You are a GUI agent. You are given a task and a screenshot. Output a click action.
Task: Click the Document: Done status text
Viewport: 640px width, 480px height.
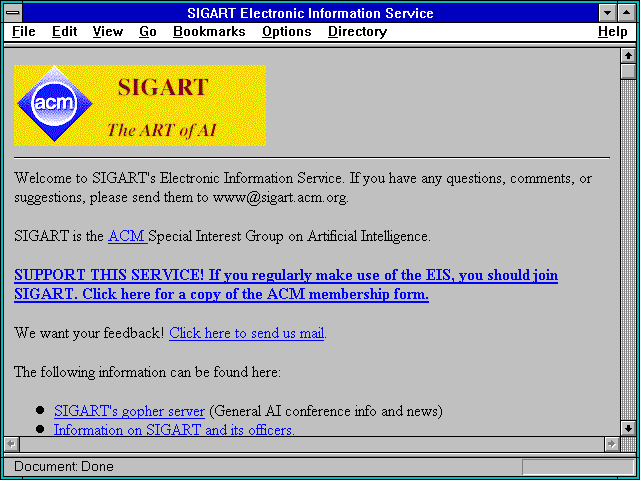[x=64, y=466]
